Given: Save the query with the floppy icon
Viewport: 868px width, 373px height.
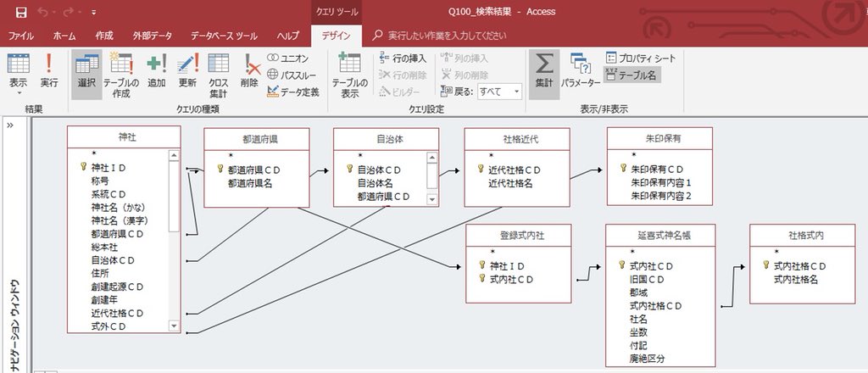Looking at the screenshot, I should pos(20,12).
